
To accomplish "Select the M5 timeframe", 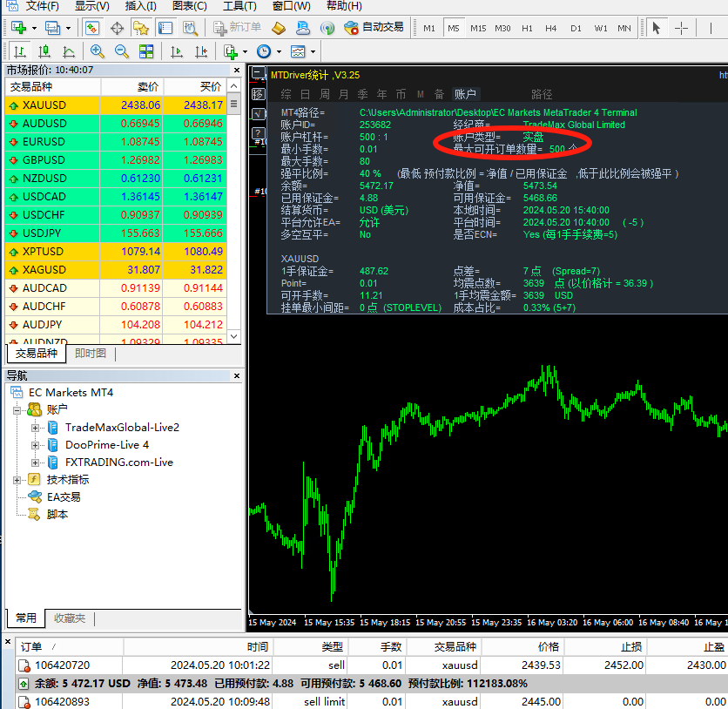I will coord(454,29).
